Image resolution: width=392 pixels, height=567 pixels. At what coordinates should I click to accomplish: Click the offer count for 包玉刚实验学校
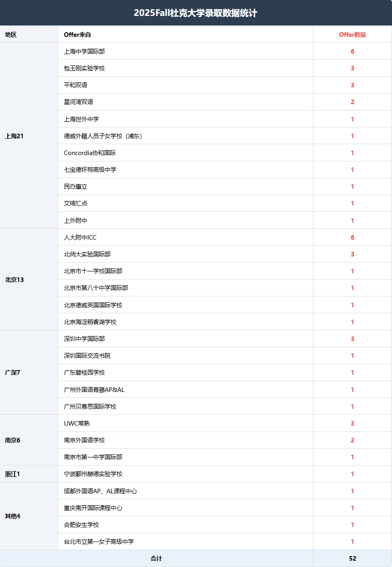click(x=352, y=68)
